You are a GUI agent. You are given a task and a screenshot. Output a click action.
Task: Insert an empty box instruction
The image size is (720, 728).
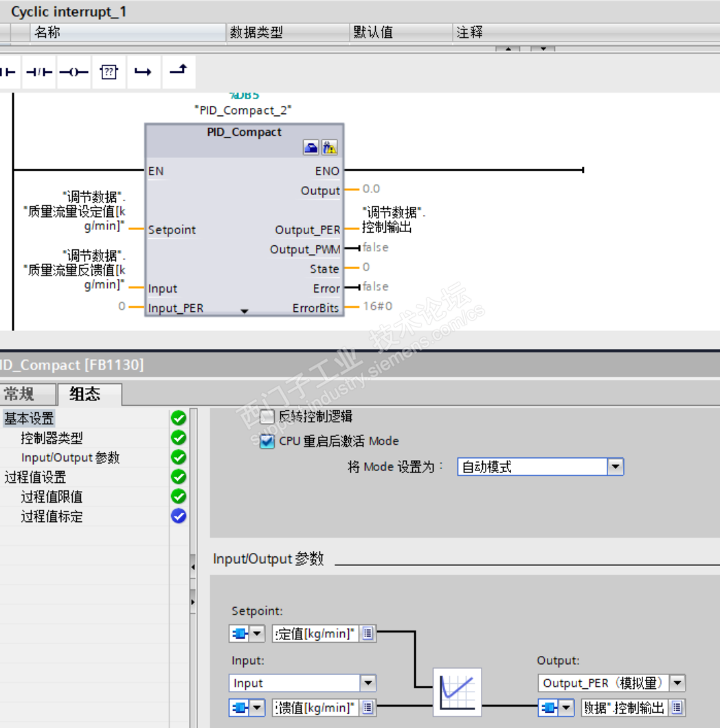tap(109, 72)
